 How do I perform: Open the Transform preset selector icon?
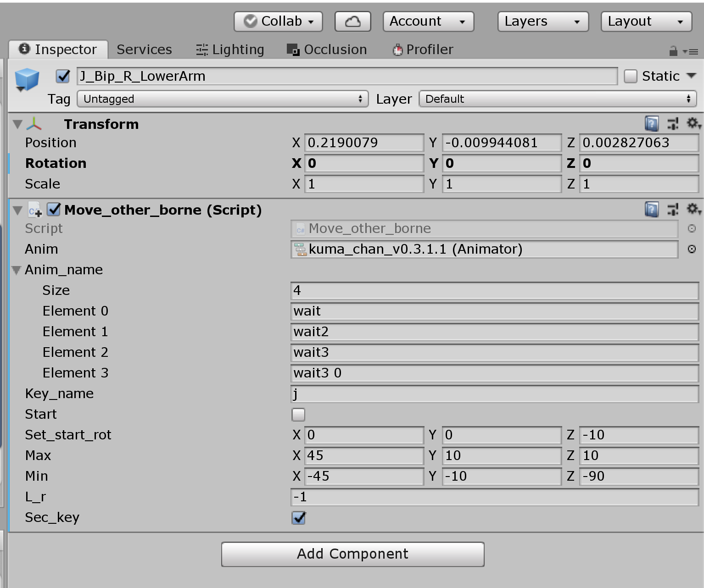pyautogui.click(x=672, y=123)
